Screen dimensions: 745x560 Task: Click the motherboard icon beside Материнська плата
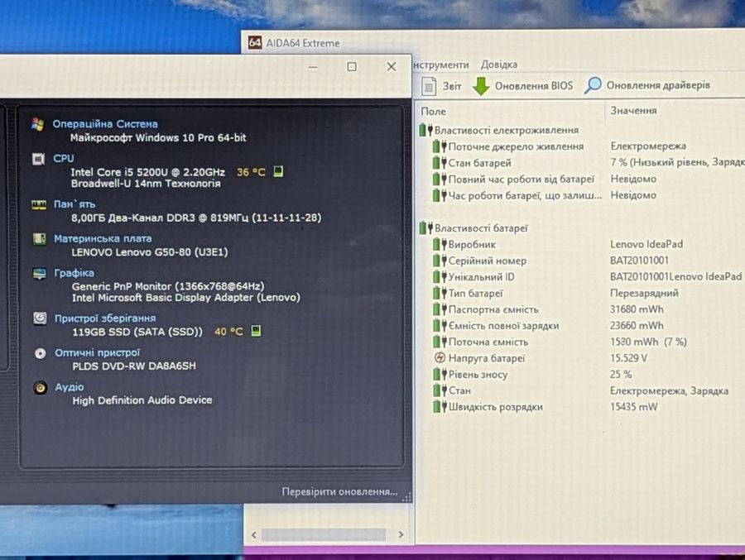pos(39,239)
